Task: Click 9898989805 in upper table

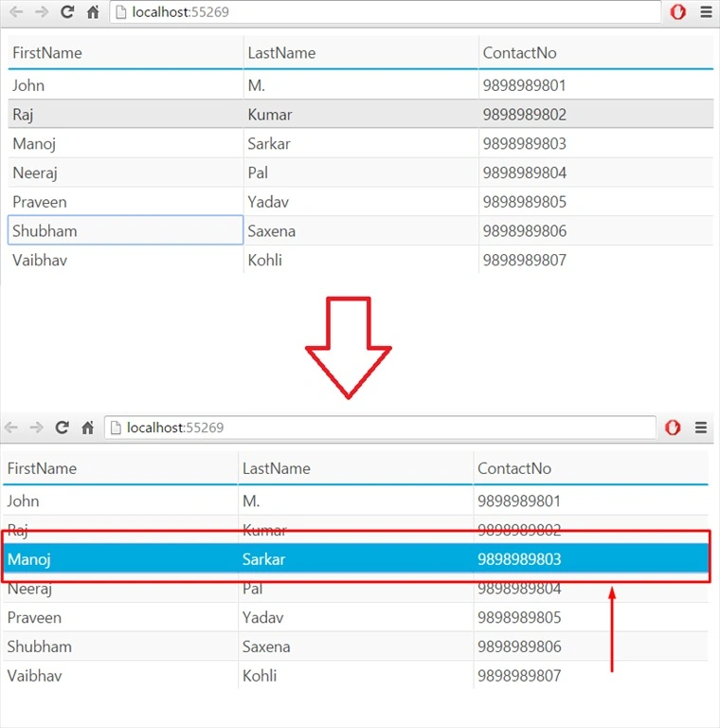Action: click(596, 202)
